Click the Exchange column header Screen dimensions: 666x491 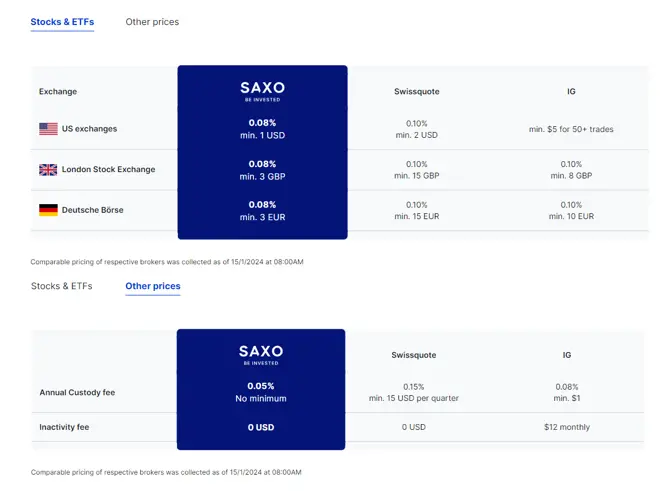(x=58, y=91)
